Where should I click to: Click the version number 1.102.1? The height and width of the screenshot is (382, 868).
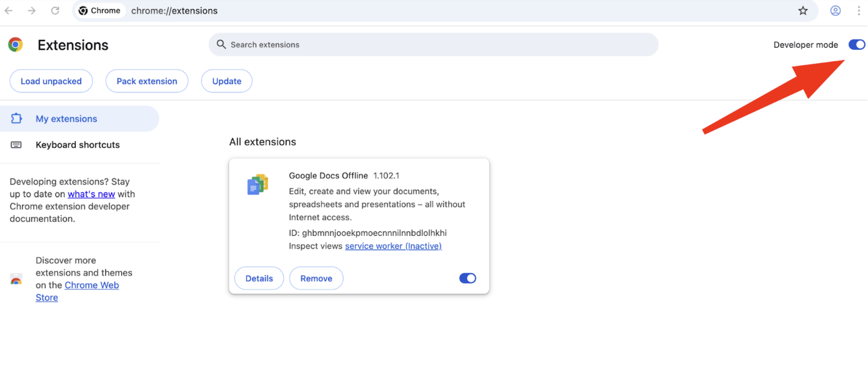pyautogui.click(x=386, y=176)
